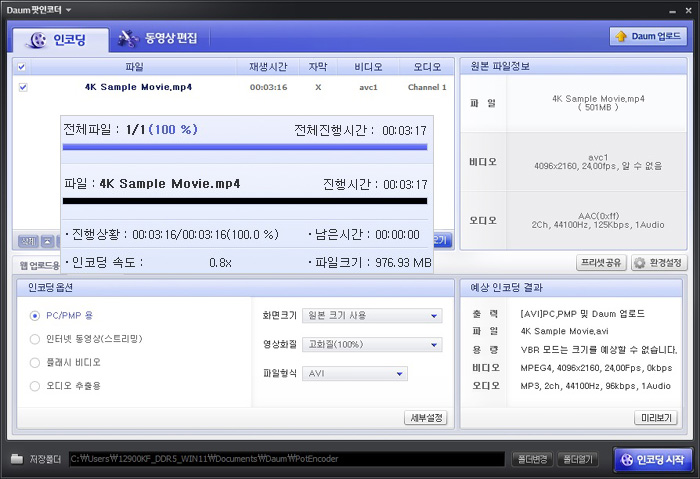Click the 0.8x encoding speed value
The image size is (700, 479).
click(220, 262)
